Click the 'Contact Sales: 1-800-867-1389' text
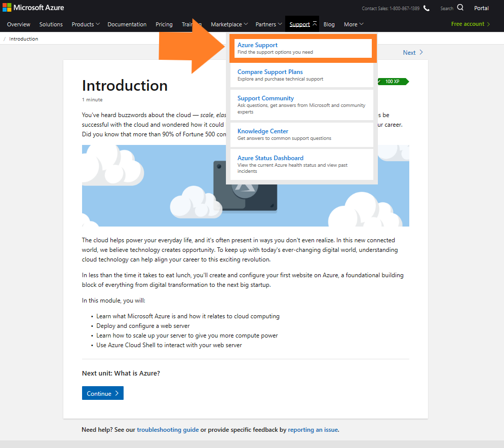504x448 pixels. click(x=391, y=8)
